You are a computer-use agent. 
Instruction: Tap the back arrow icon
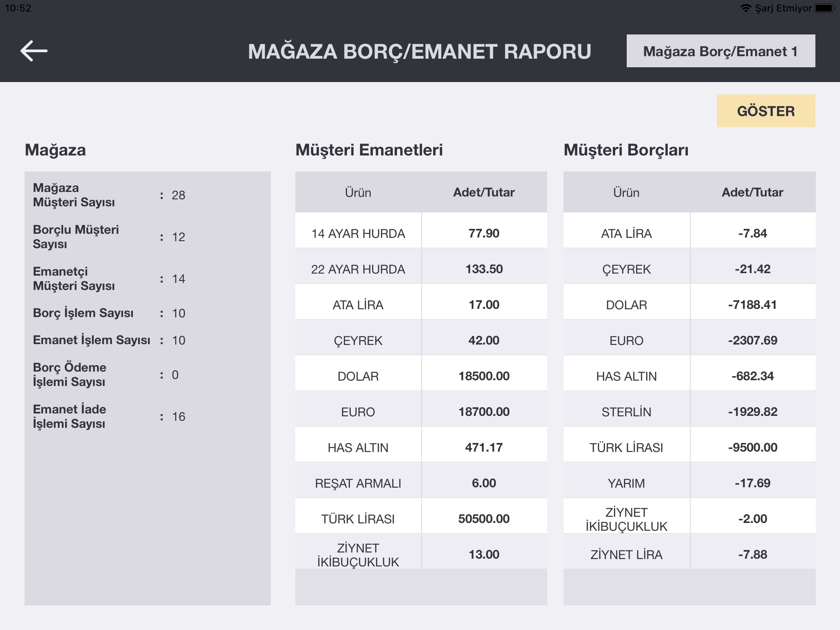point(34,51)
